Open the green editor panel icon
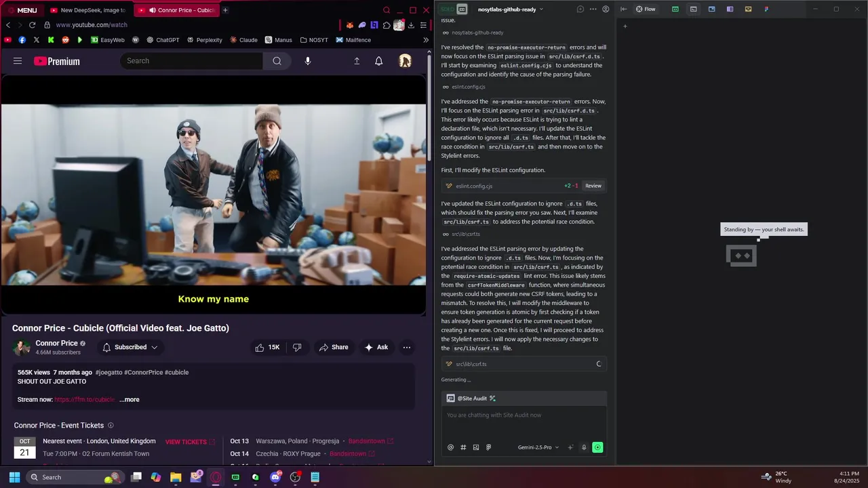Image resolution: width=868 pixels, height=488 pixels. 675,9
